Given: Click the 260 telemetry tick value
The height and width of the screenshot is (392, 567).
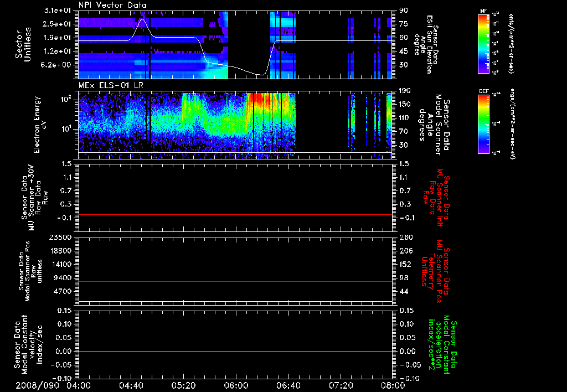Looking at the screenshot, I should (x=406, y=237).
